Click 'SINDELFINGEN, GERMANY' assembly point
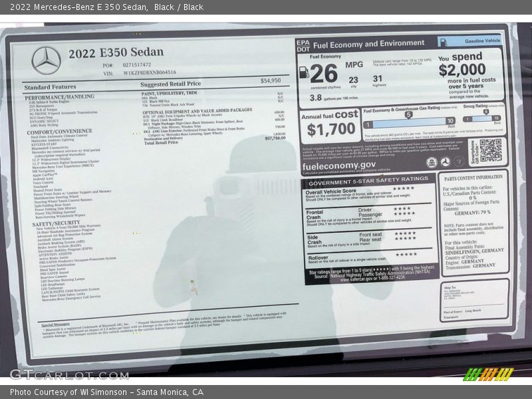Screen dimensions: 532x399 (474, 251)
